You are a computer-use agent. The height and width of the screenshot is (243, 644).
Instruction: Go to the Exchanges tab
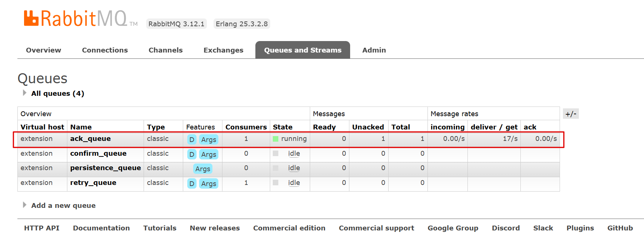click(224, 50)
